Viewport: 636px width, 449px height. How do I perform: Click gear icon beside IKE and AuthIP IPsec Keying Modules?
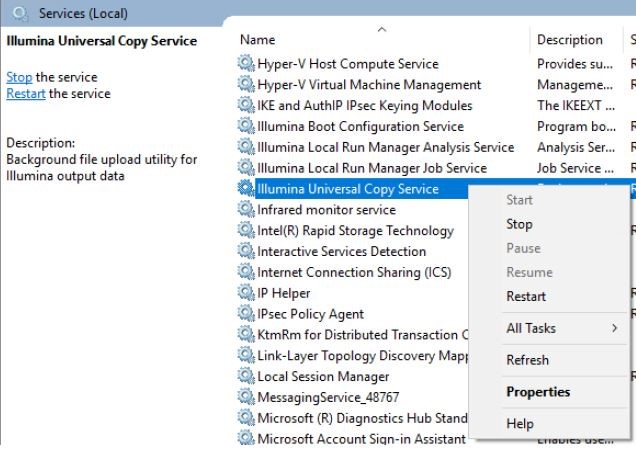246,106
